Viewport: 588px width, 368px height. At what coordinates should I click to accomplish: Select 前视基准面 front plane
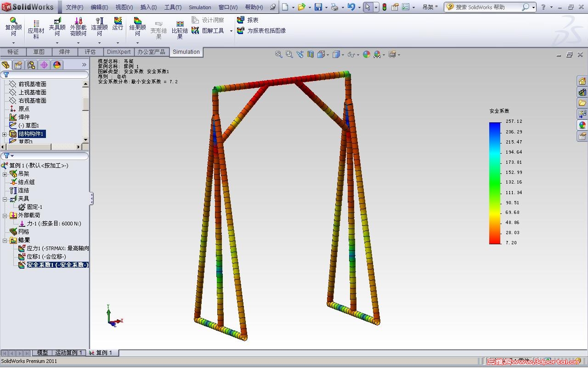(28, 84)
